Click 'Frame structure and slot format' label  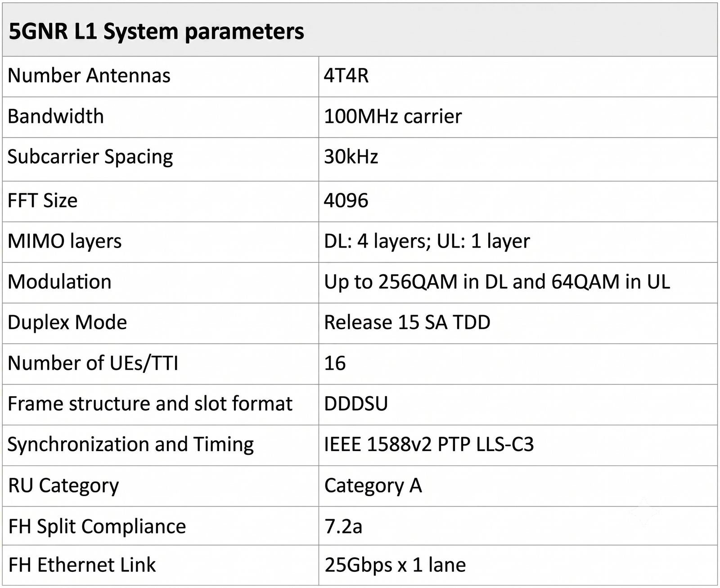[x=150, y=404]
